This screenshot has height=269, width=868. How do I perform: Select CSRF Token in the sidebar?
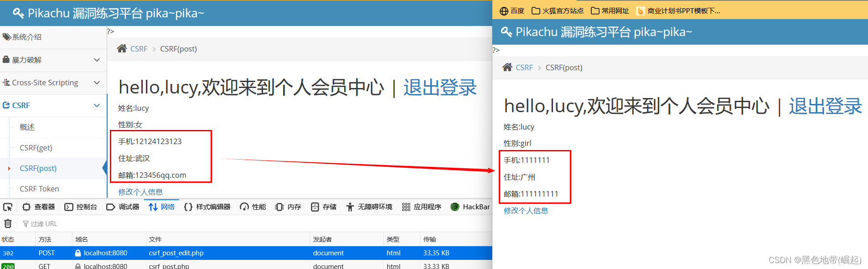(x=39, y=189)
